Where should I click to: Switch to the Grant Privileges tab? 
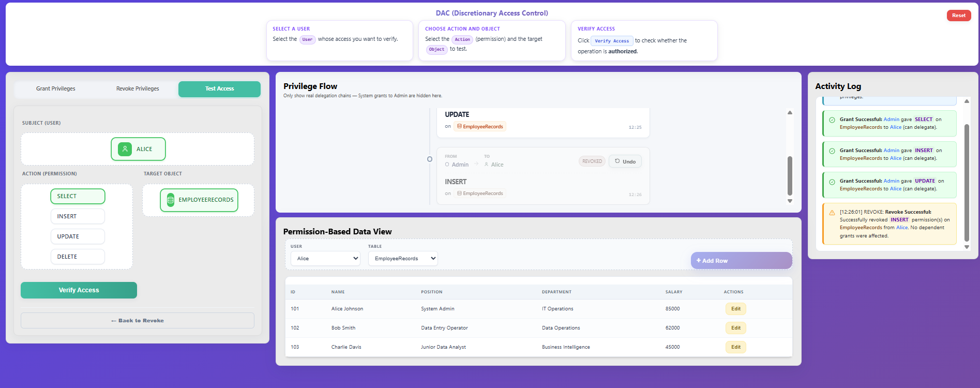click(x=56, y=89)
